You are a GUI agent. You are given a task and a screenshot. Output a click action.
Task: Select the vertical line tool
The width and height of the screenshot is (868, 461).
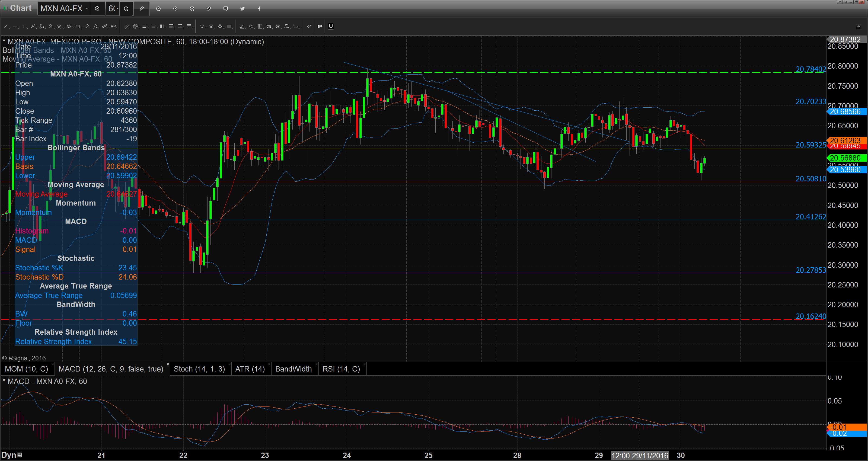[24, 26]
